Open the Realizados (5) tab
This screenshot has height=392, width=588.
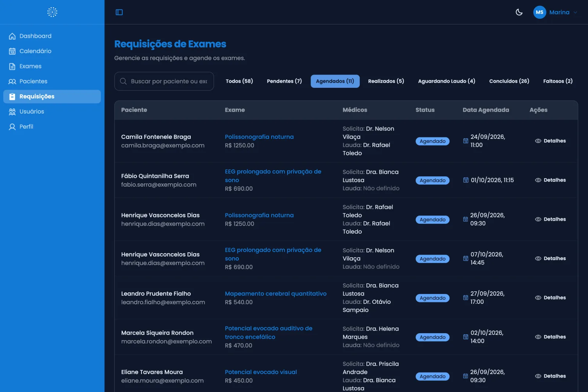point(386,81)
